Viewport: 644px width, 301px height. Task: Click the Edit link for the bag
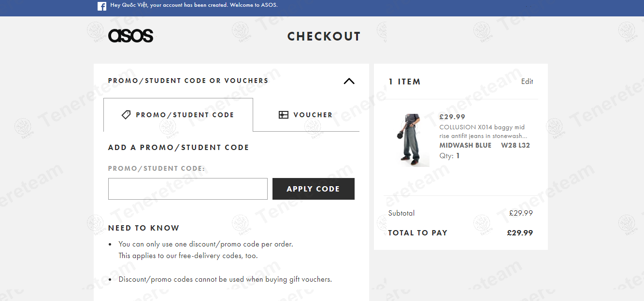[527, 82]
